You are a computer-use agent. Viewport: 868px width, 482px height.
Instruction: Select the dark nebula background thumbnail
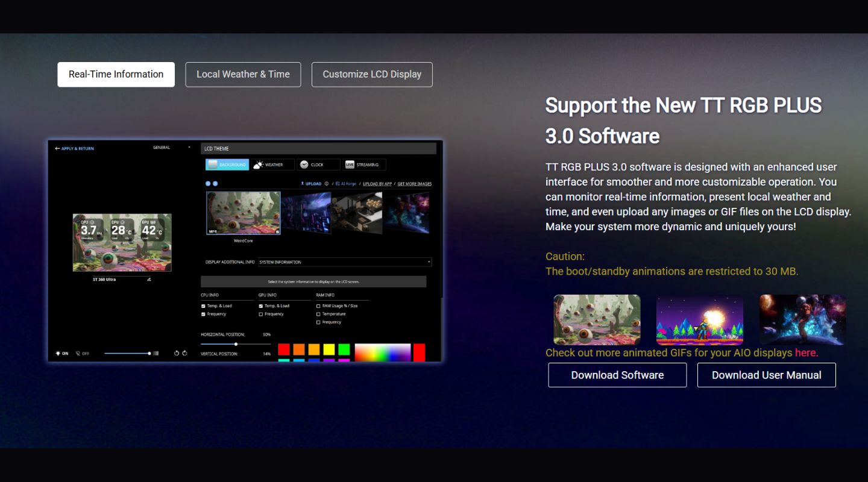point(407,213)
